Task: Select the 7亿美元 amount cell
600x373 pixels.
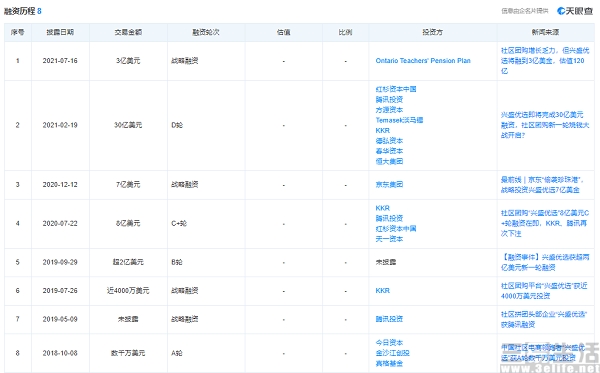Action: click(128, 184)
